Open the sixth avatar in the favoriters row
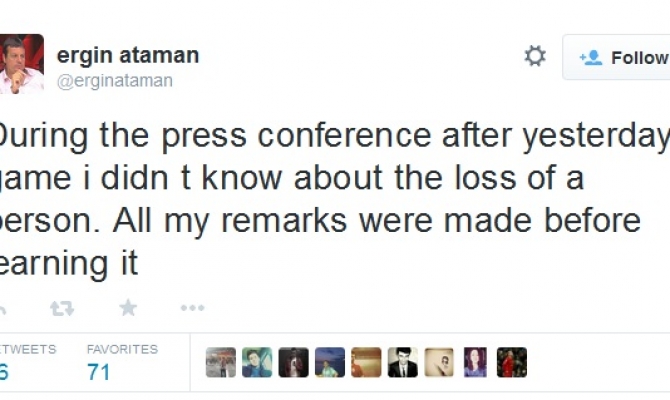The image size is (670, 400). coord(402,362)
